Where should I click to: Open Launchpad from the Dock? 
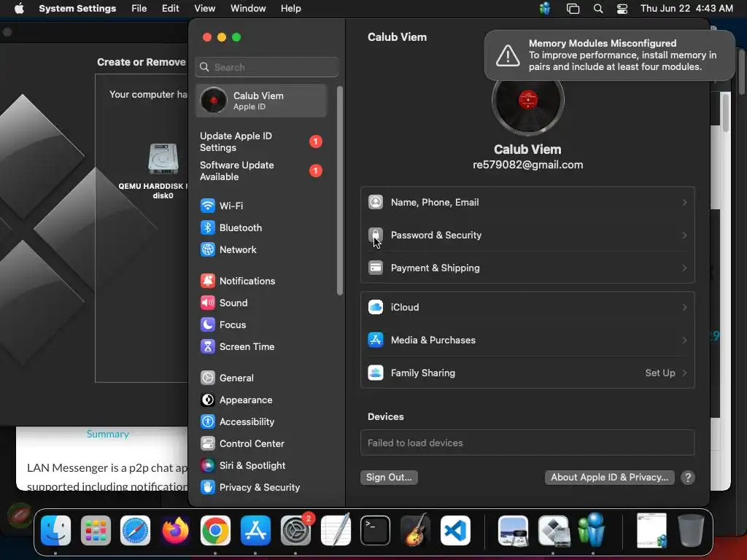click(x=96, y=531)
